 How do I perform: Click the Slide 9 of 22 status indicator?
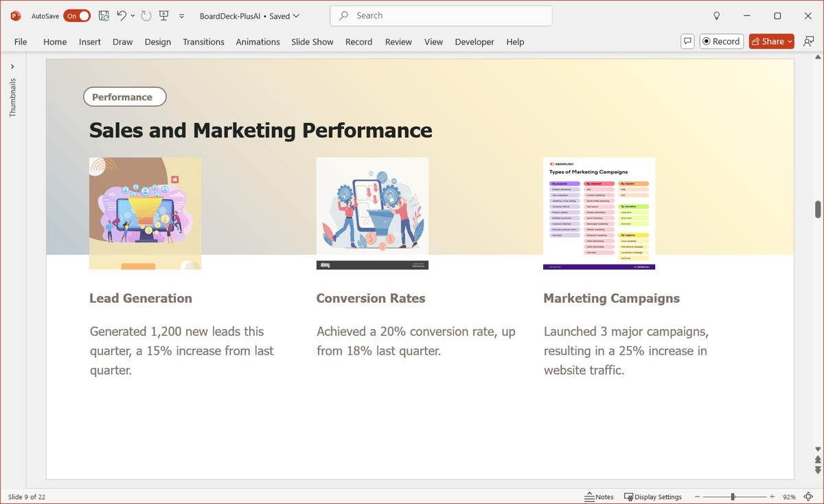click(x=27, y=496)
